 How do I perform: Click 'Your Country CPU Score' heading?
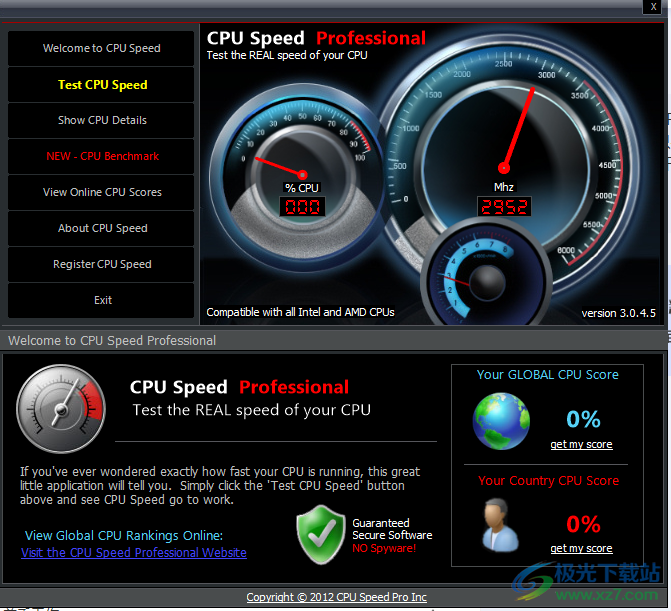click(x=549, y=481)
